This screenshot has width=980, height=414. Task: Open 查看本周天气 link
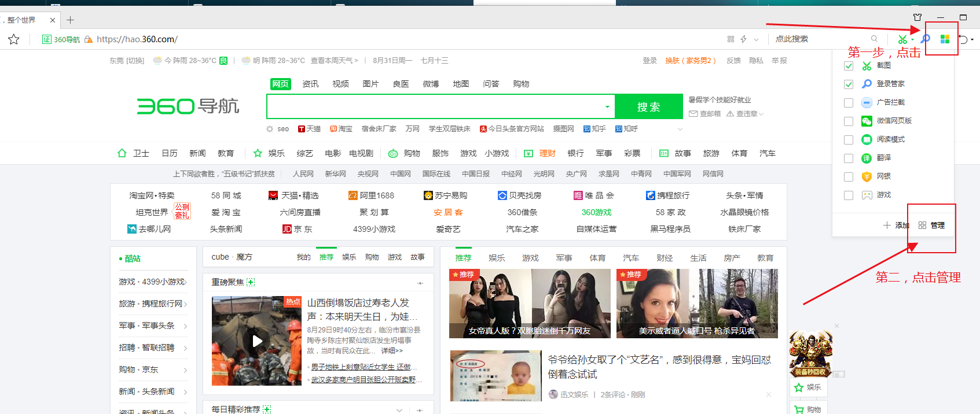334,60
